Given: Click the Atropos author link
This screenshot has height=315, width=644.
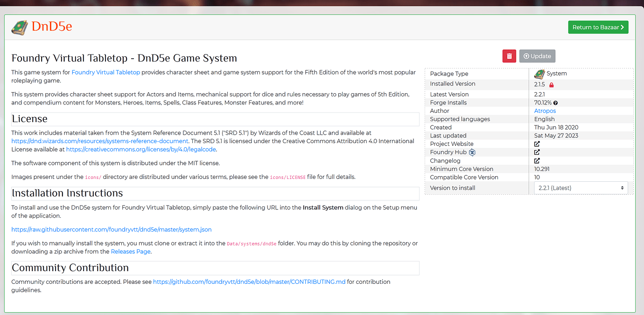Looking at the screenshot, I should 545,111.
